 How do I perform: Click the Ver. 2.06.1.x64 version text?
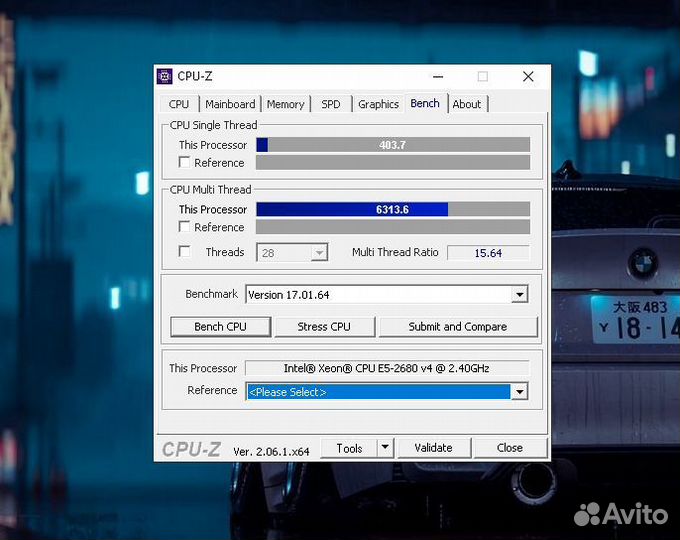271,452
